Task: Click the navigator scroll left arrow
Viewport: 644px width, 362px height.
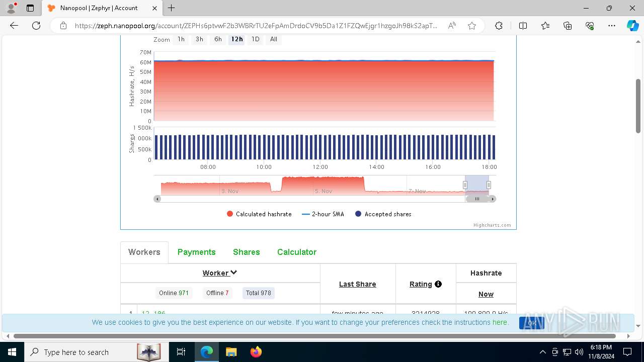Action: pyautogui.click(x=157, y=199)
